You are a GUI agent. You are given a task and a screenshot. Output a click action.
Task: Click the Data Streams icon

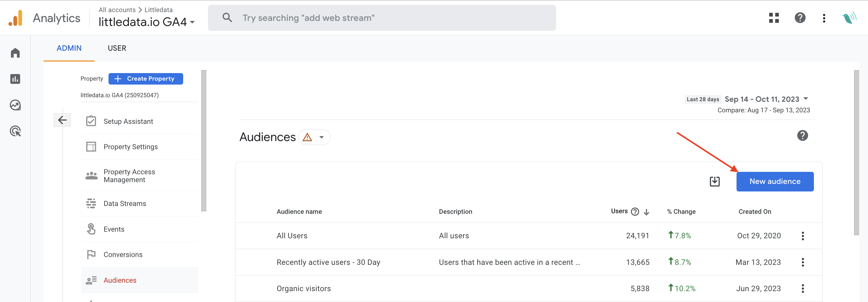91,203
